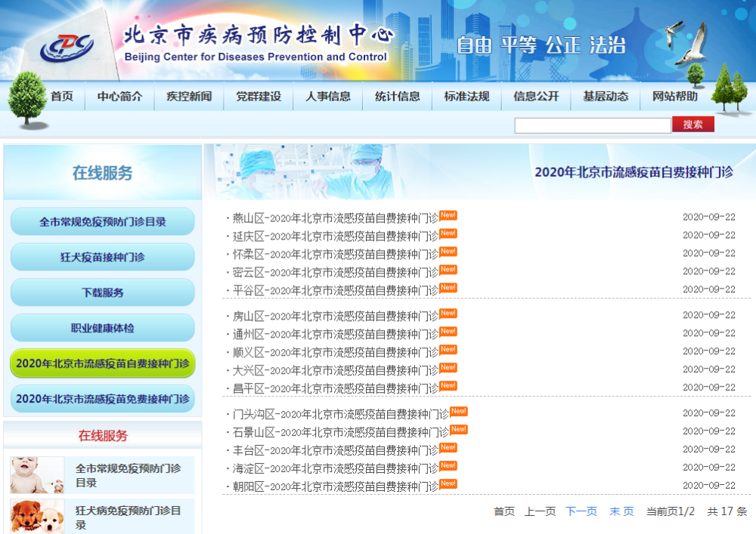756x534 pixels.
Task: Open the 顺义区 flu vaccine clinic link
Action: click(335, 353)
